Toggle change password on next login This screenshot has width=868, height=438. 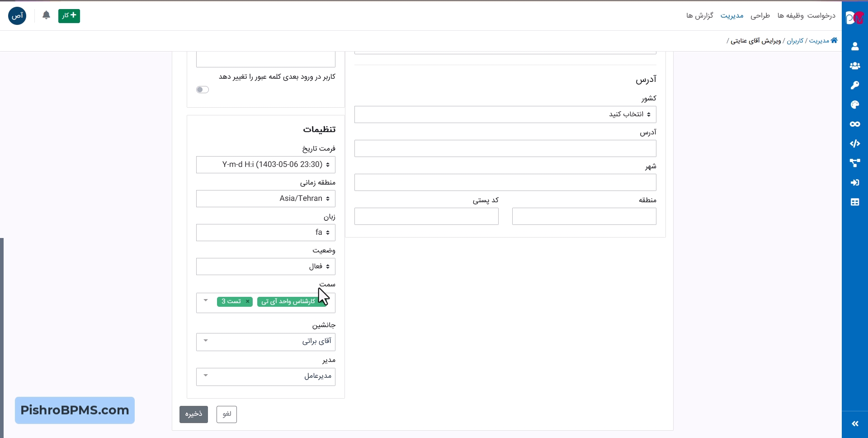pos(203,90)
